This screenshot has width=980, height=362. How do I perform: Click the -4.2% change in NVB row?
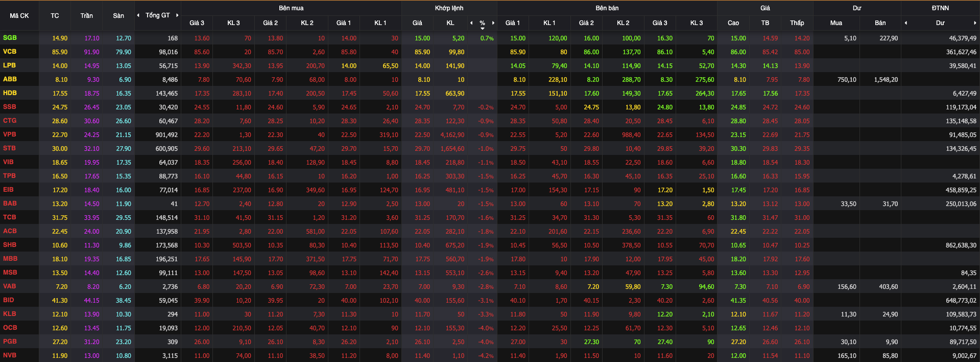click(486, 356)
